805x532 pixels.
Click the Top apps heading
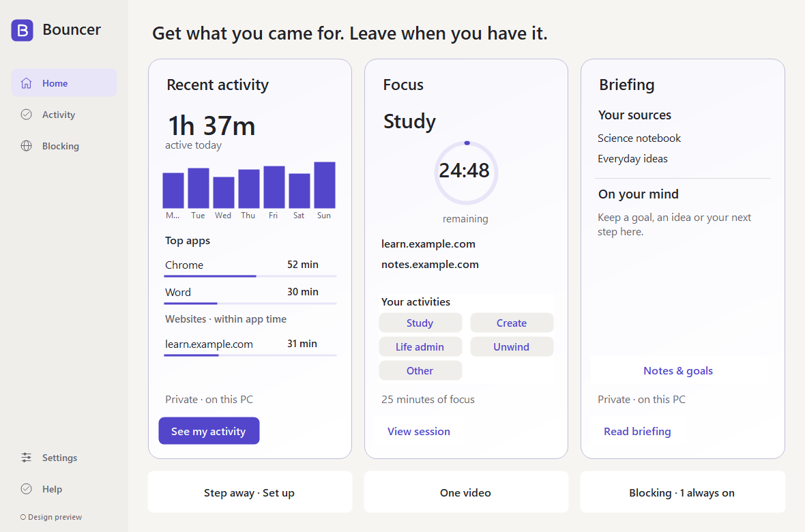tap(188, 241)
